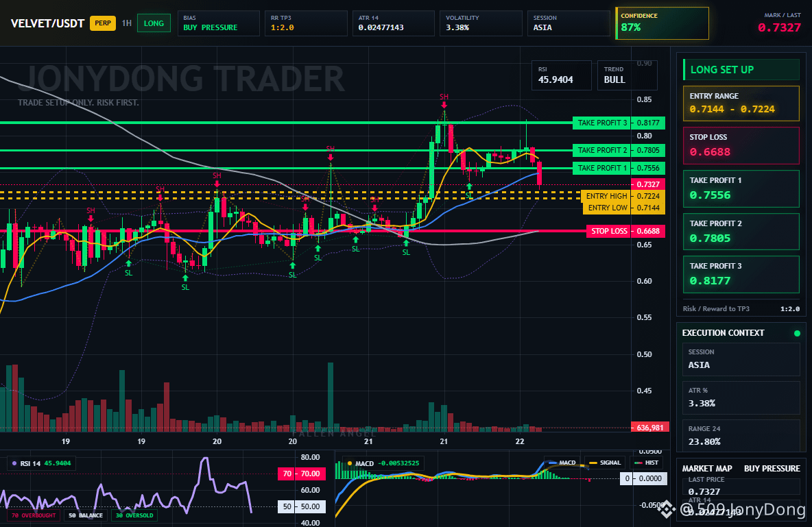Select the TAKE PROFIT 2 chart line label
Screen dimensions: 812x527
[601, 150]
